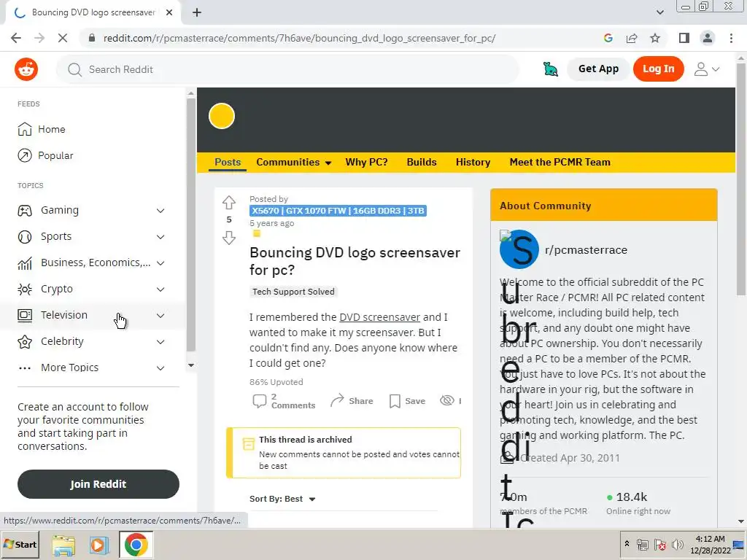Click the Popular feed arrow icon

click(24, 155)
